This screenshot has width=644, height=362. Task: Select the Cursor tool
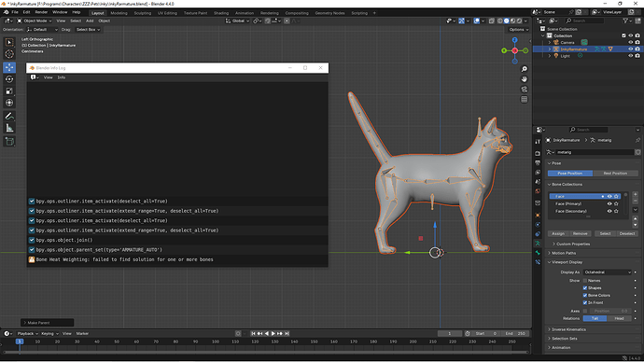point(9,54)
